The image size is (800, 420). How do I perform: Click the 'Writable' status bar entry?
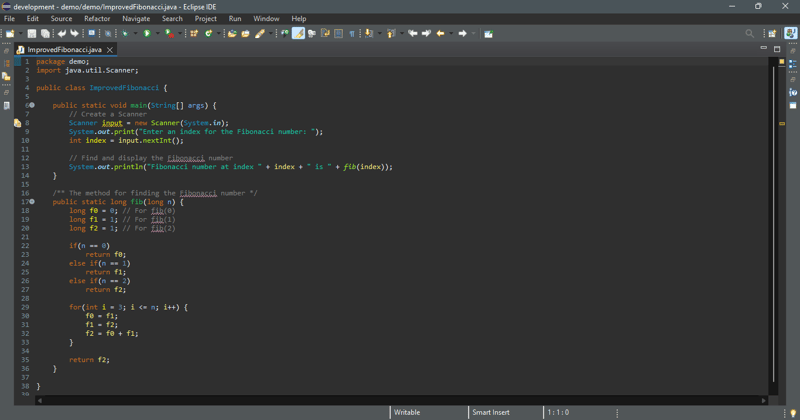pos(407,412)
